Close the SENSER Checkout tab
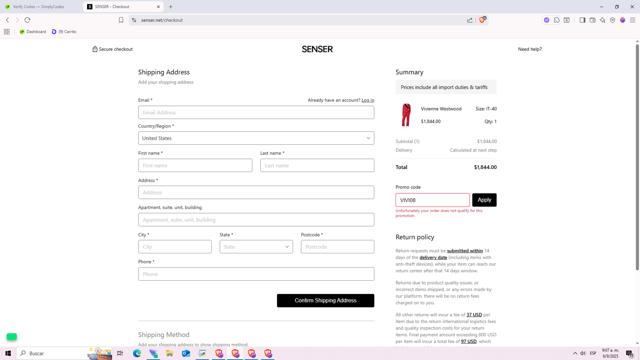The width and height of the screenshot is (640, 360). [158, 7]
